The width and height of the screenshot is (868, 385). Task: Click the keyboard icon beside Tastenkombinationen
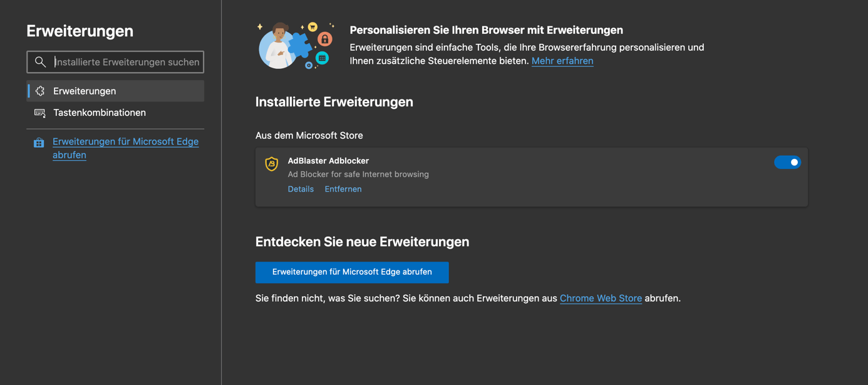coord(40,113)
